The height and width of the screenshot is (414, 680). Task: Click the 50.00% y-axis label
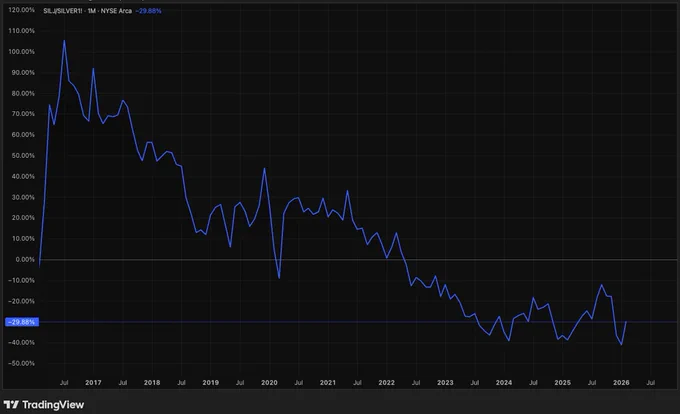tap(23, 155)
